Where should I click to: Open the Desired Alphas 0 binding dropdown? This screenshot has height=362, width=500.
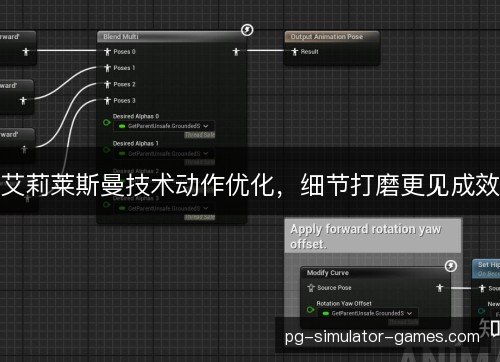[164, 126]
